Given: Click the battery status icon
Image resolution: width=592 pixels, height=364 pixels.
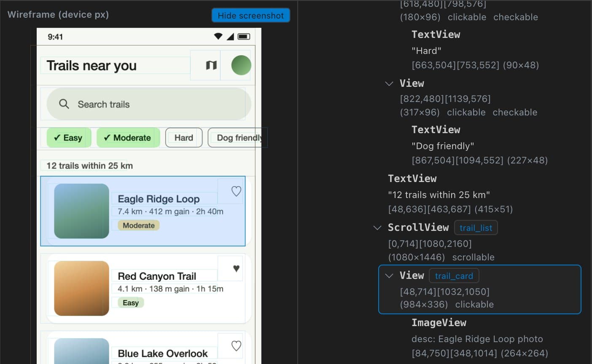Looking at the screenshot, I should coord(244,37).
